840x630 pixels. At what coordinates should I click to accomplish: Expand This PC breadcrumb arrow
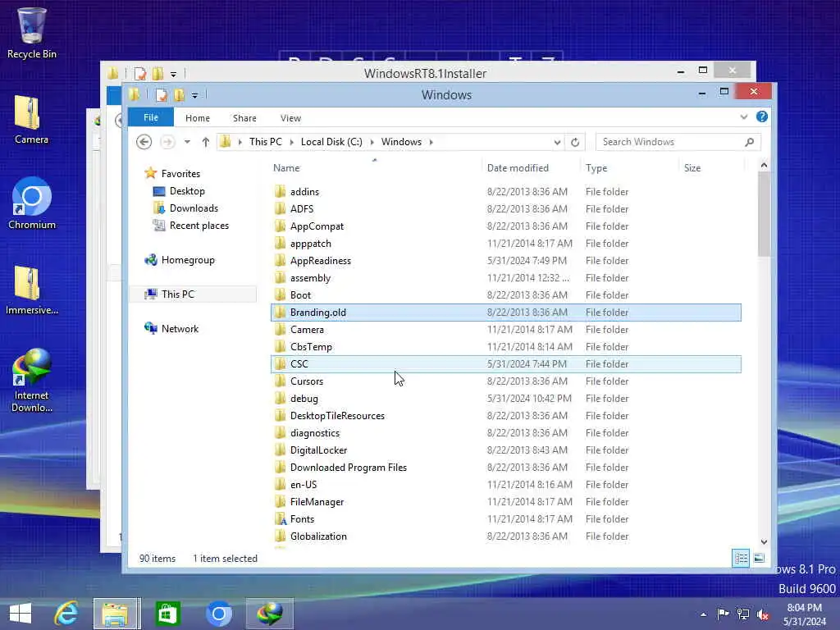[x=291, y=142]
